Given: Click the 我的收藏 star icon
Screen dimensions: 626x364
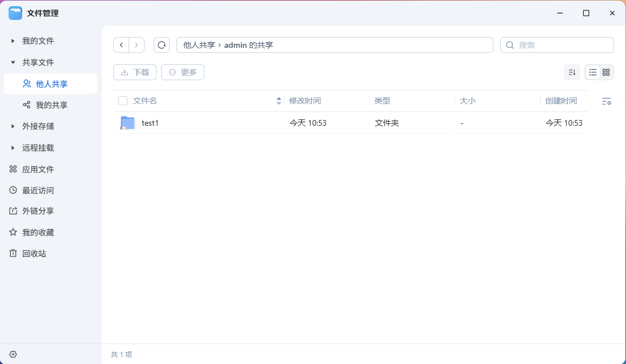Looking at the screenshot, I should pyautogui.click(x=13, y=232).
